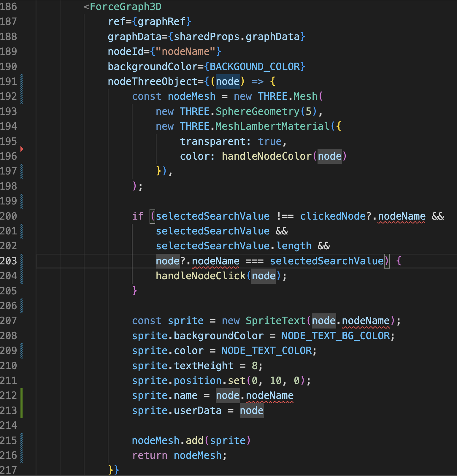Click SpriteText constructor on line 207
Screen dimensions: 457x476
275,320
